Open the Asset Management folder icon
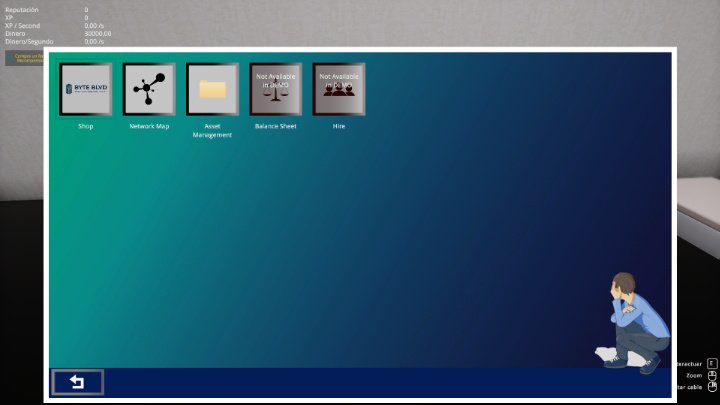This screenshot has width=720, height=405. click(x=212, y=89)
